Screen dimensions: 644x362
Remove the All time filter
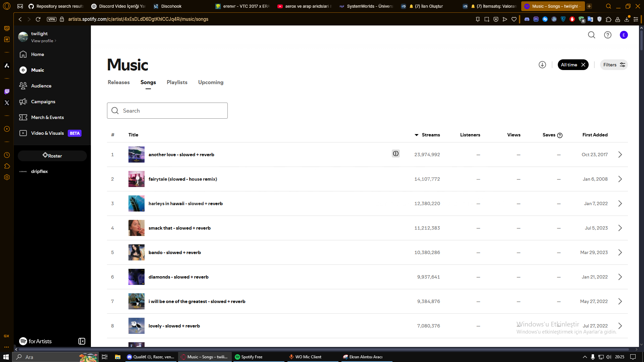click(x=583, y=65)
